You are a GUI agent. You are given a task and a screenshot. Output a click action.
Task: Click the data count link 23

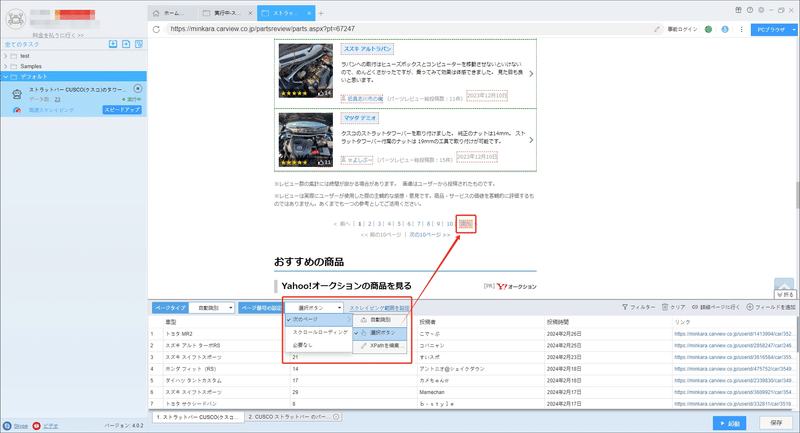[57, 99]
